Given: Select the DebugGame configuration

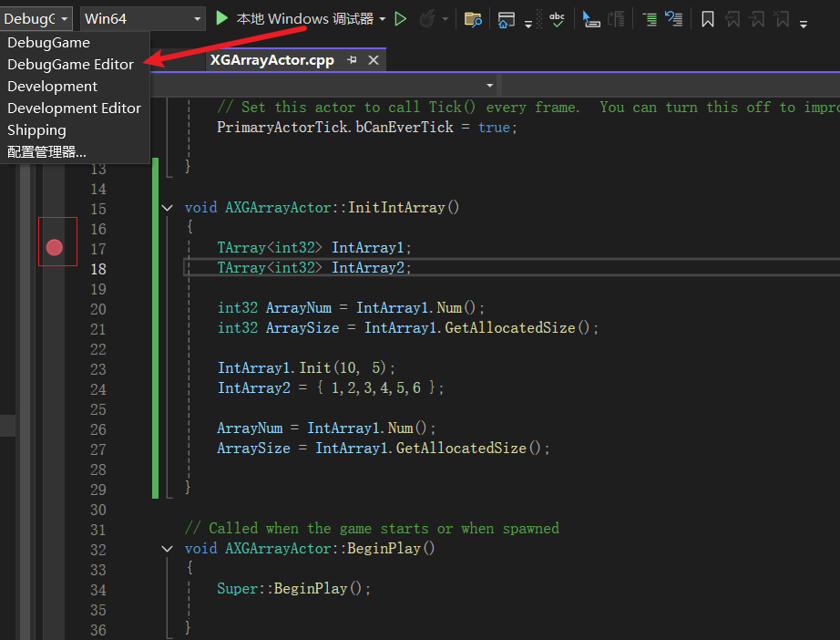Looking at the screenshot, I should coord(75,42).
